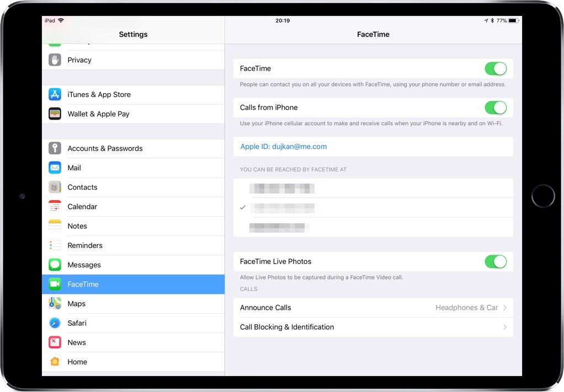This screenshot has height=392, width=564.
Task: Open Call Blocking & Identification chevron
Action: [x=505, y=327]
